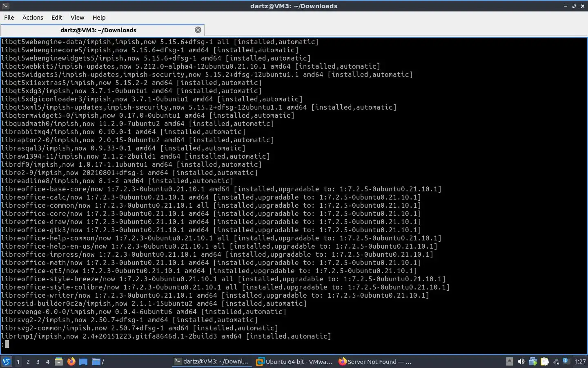Maximize the terminal window
588x368 pixels.
click(x=574, y=6)
